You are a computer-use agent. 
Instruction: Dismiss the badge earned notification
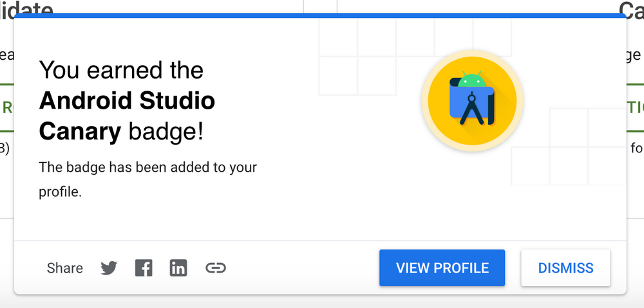(565, 268)
